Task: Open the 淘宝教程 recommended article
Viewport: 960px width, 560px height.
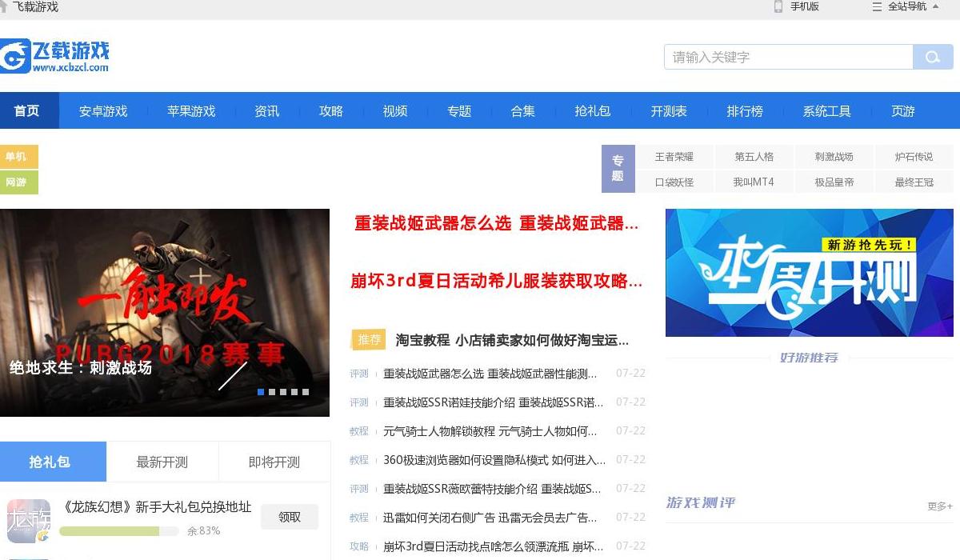Action: (512, 340)
